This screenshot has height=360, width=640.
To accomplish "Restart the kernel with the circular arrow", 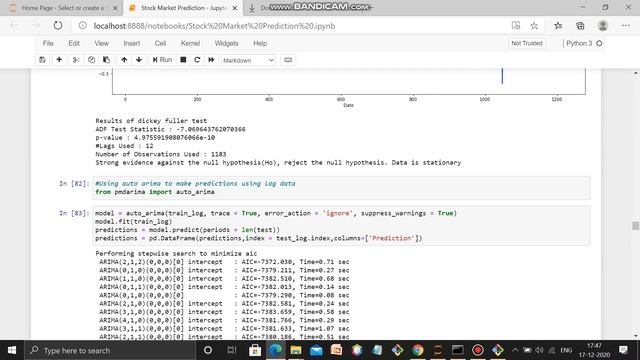I will tap(197, 60).
